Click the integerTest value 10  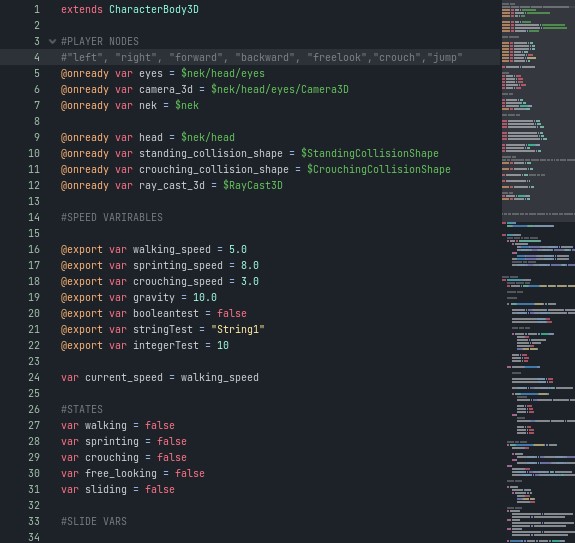223,345
